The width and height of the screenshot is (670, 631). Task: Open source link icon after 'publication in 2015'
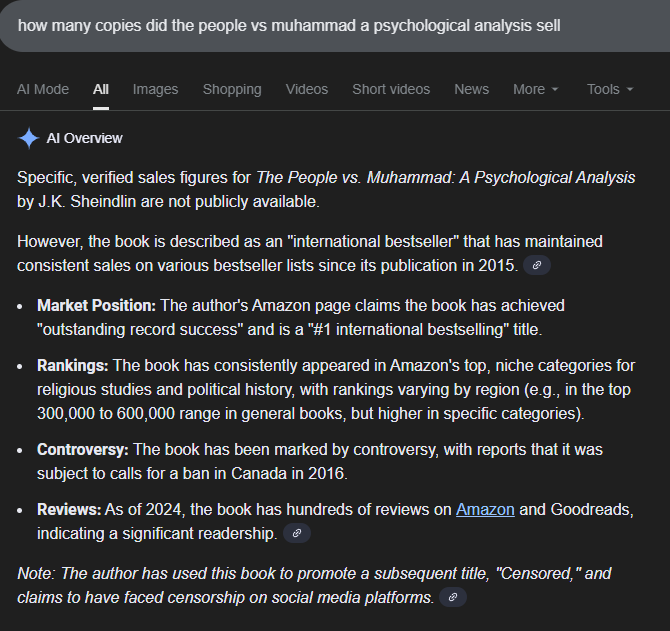(537, 266)
